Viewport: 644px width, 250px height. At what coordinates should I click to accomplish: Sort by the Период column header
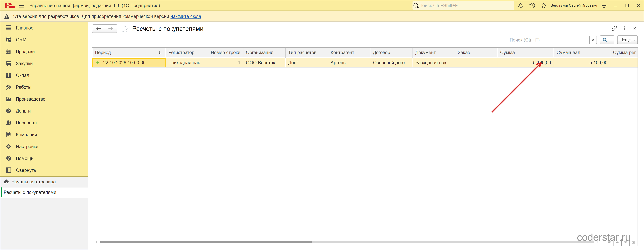pos(129,53)
